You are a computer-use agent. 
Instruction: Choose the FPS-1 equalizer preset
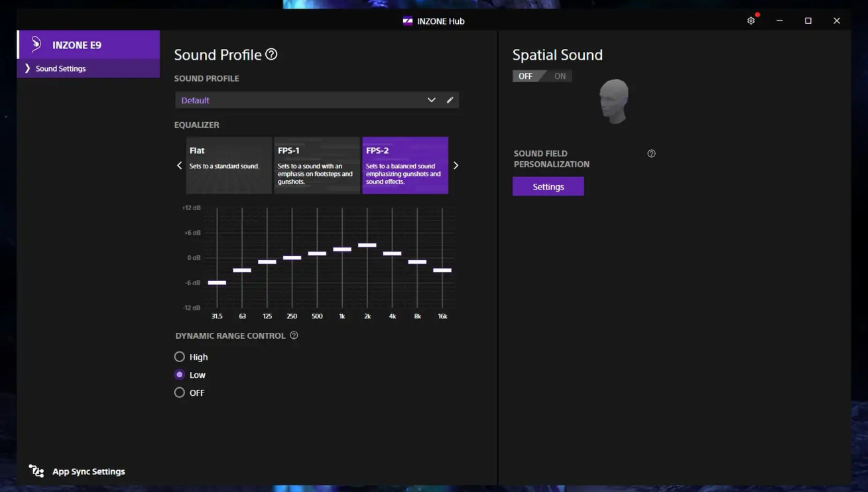click(317, 165)
